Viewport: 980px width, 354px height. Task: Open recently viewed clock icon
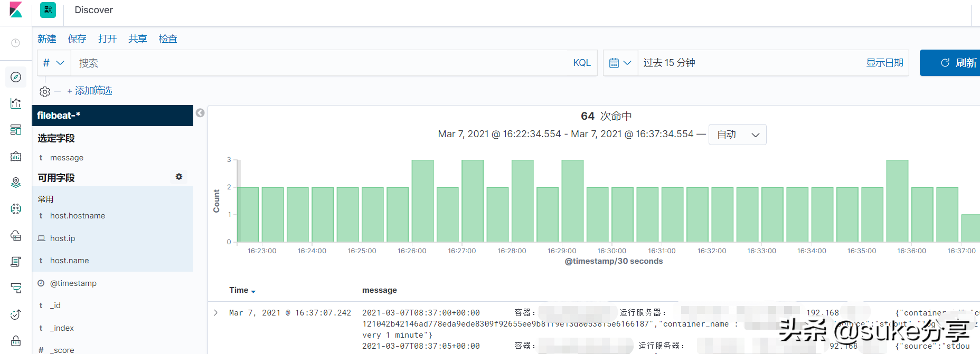[16, 43]
